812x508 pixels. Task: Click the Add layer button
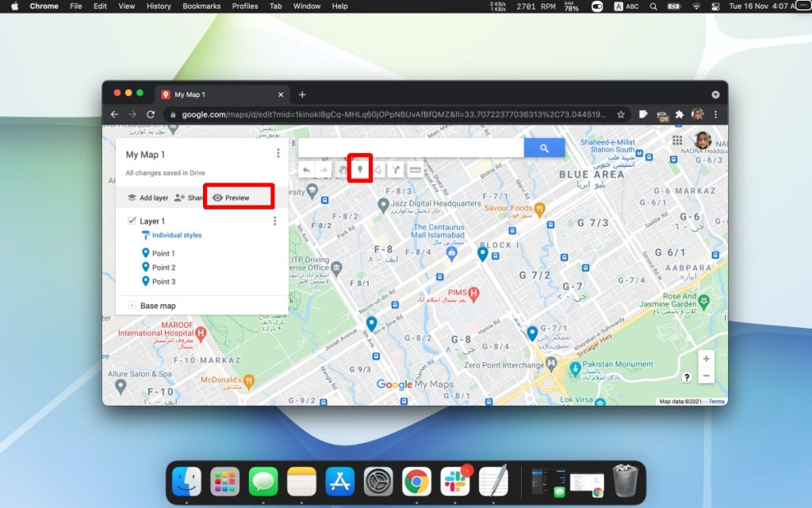pyautogui.click(x=147, y=196)
